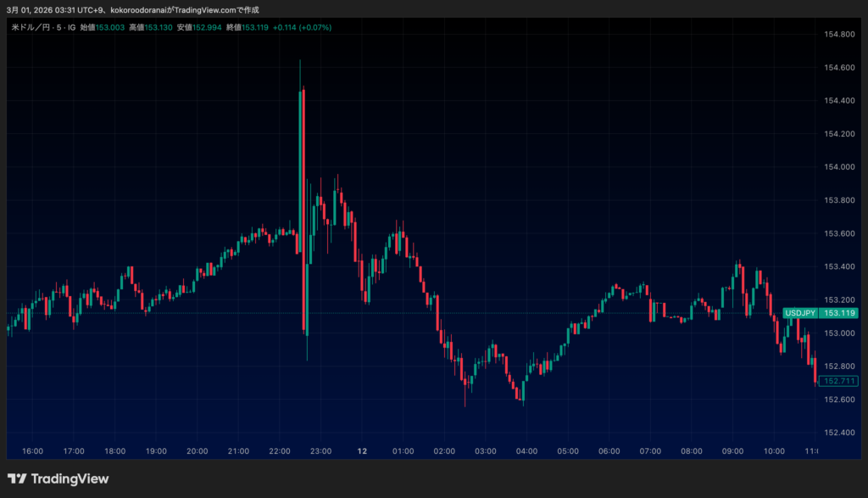Click the +0.114 (+0.07%) change value
This screenshot has height=498, width=868.
click(302, 28)
